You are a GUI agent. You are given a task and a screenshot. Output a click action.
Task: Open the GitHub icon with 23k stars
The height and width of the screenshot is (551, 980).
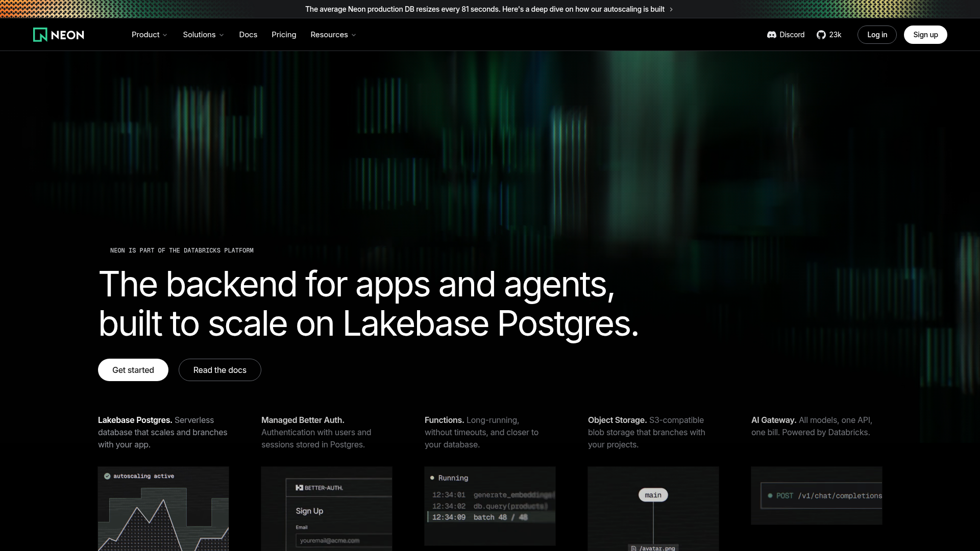click(x=821, y=35)
